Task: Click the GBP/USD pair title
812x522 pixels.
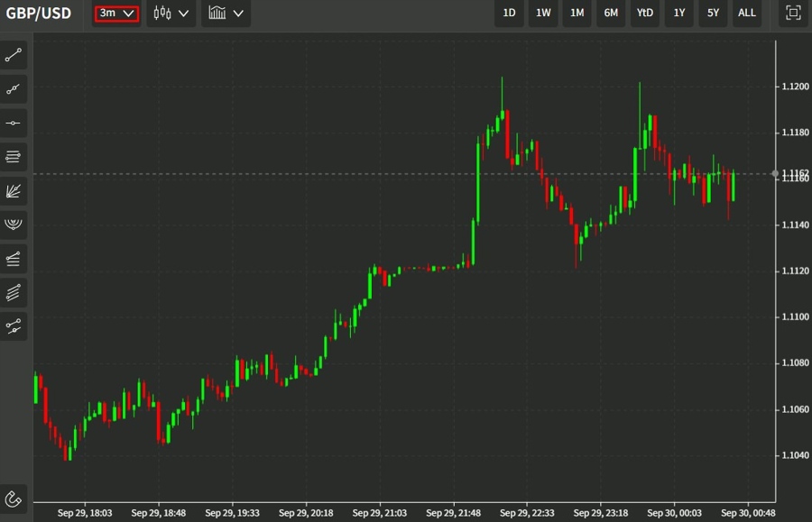Action: coord(38,13)
